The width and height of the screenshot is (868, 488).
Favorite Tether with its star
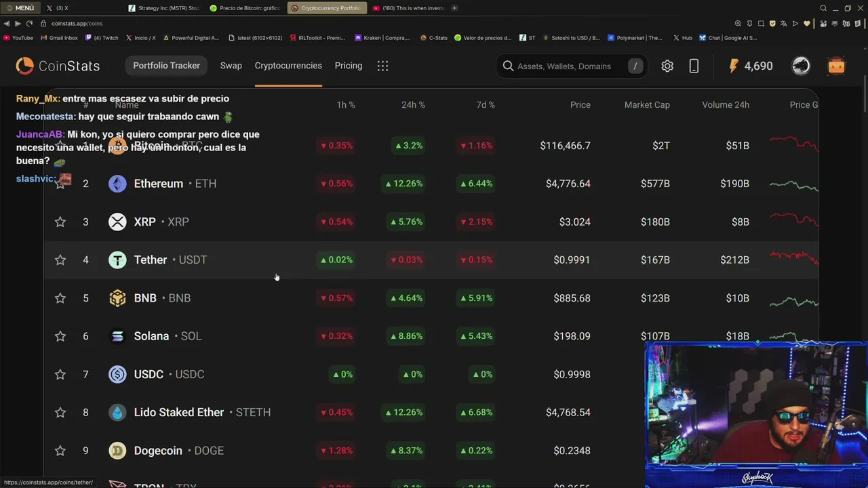pos(60,260)
